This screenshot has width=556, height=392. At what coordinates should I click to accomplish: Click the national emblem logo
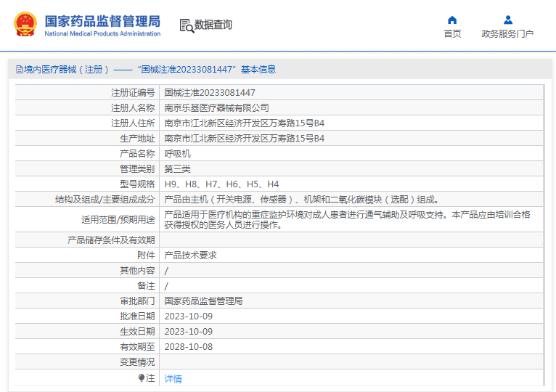tap(25, 25)
